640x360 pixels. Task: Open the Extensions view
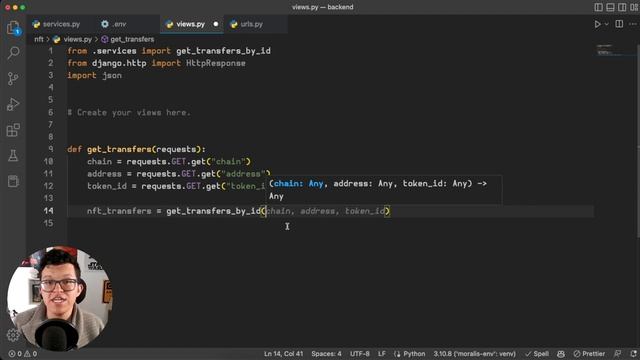coord(13,130)
